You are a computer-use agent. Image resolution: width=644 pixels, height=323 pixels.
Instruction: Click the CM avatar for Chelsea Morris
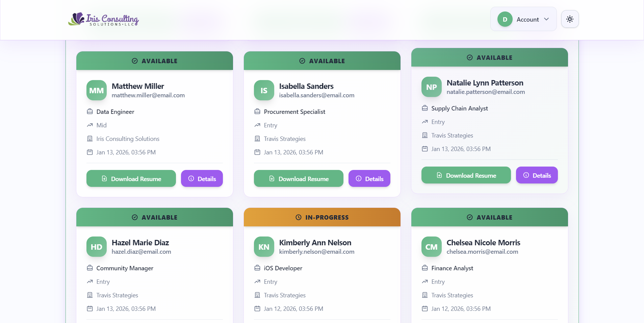(431, 247)
